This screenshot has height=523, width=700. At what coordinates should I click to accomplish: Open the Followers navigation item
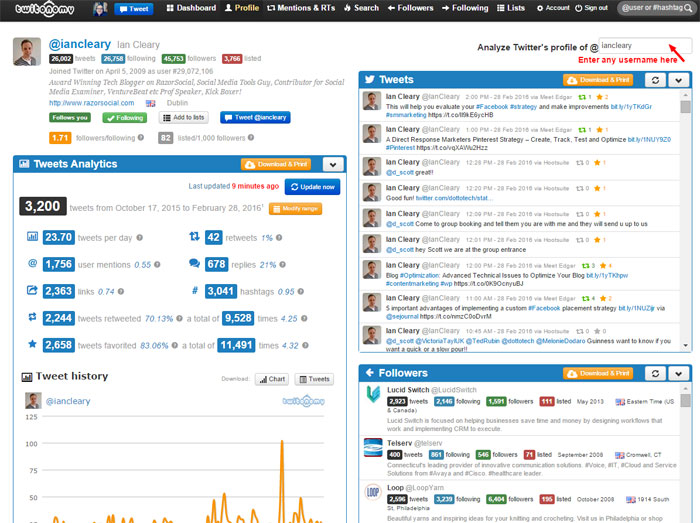pyautogui.click(x=410, y=8)
